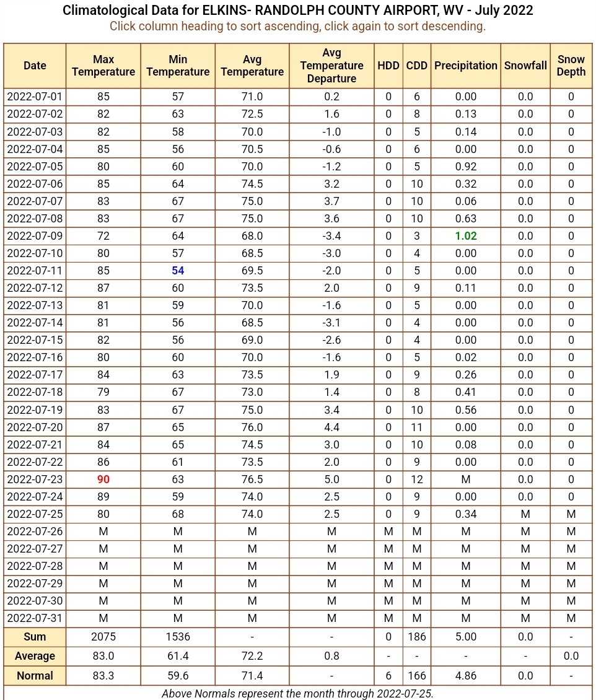Image resolution: width=596 pixels, height=700 pixels.
Task: Sort by CDD column heading
Action: tap(416, 66)
